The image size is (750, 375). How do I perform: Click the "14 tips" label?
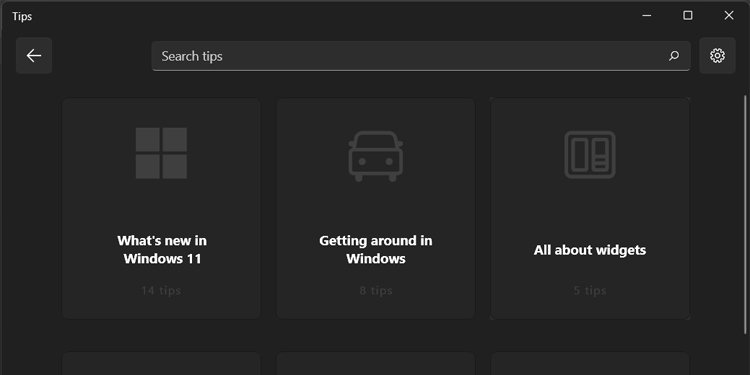[x=161, y=290]
